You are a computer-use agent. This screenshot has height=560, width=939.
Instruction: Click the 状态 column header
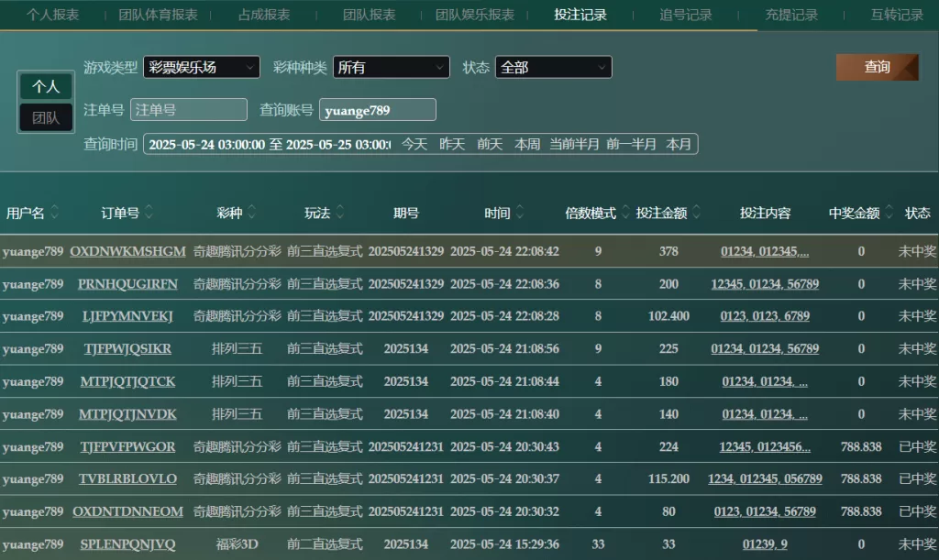point(917,213)
